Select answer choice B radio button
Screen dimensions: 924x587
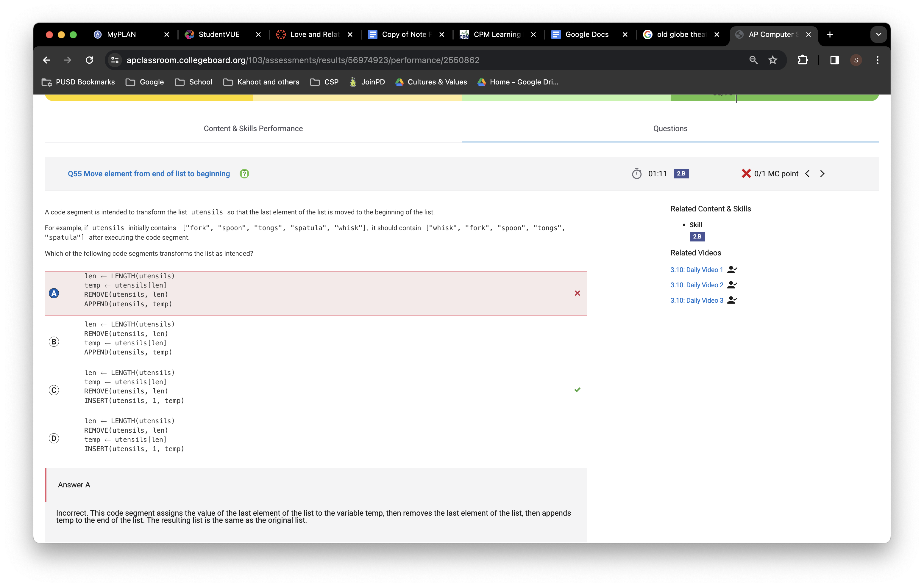pyautogui.click(x=54, y=342)
